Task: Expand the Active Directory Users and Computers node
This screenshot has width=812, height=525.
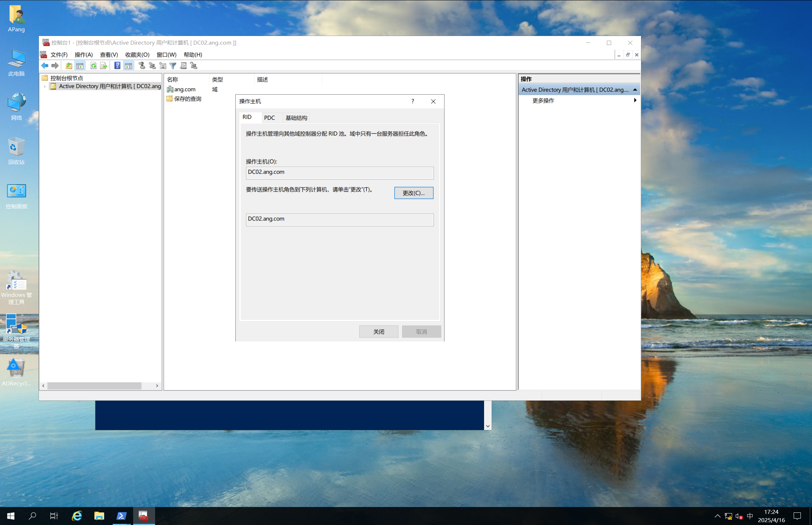Action: (x=45, y=86)
